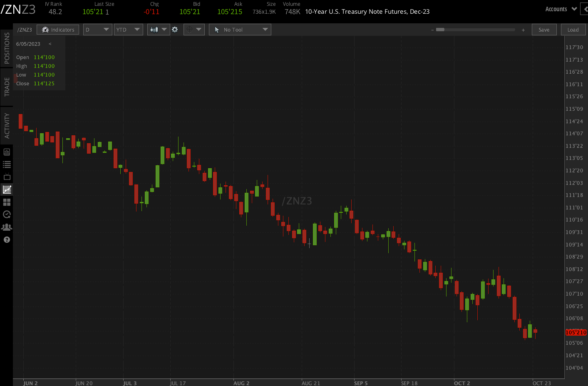
Task: Open the community people icon
Action: coord(7,227)
